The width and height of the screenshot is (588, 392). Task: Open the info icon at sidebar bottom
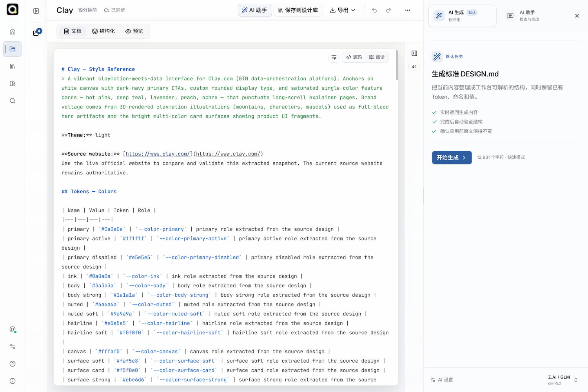pos(13,381)
